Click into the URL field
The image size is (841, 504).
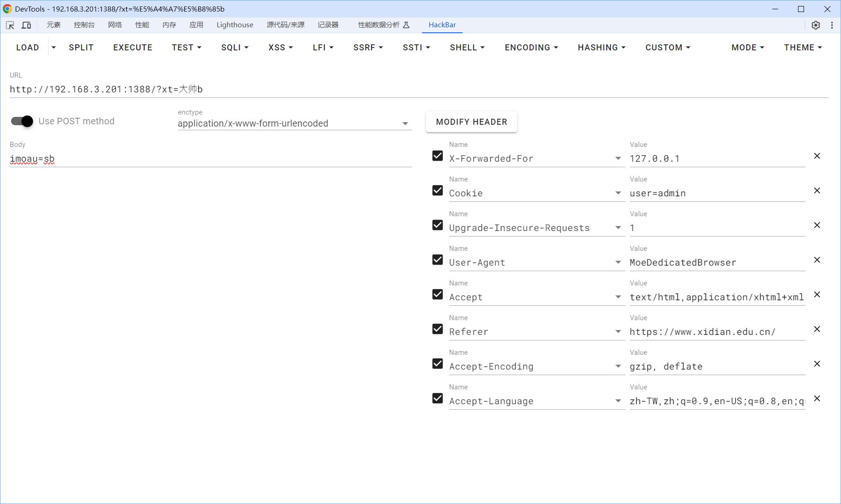coord(419,89)
